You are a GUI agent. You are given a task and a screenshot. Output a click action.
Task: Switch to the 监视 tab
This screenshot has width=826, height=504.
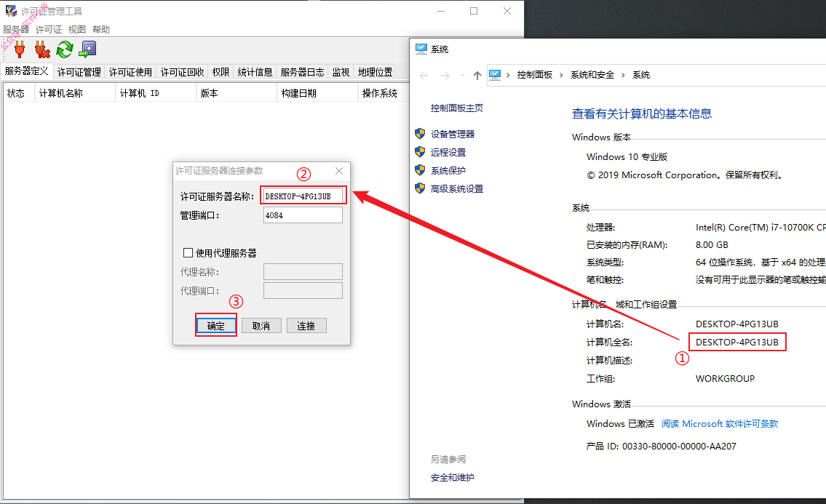pyautogui.click(x=341, y=72)
